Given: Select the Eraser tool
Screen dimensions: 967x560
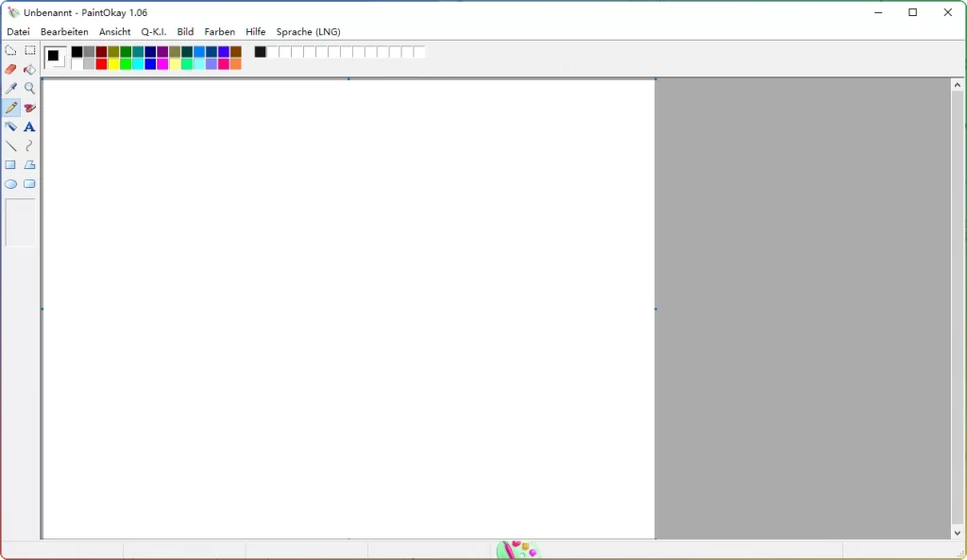Looking at the screenshot, I should [11, 69].
